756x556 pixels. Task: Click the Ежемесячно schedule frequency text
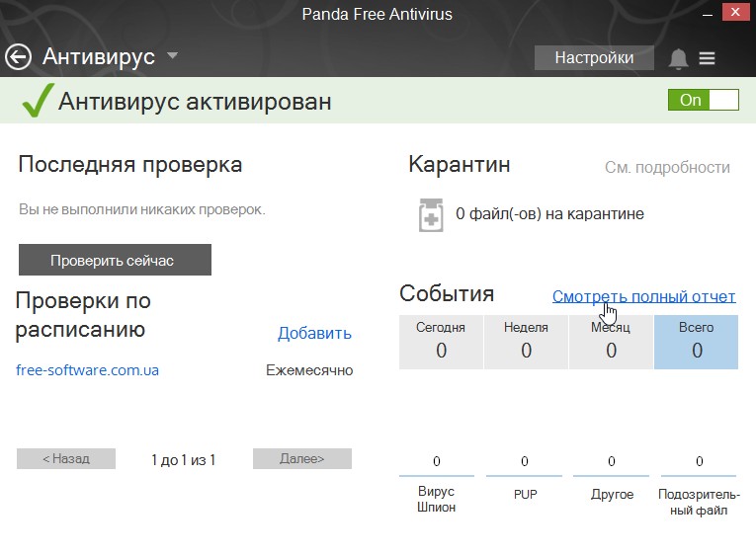coord(309,370)
